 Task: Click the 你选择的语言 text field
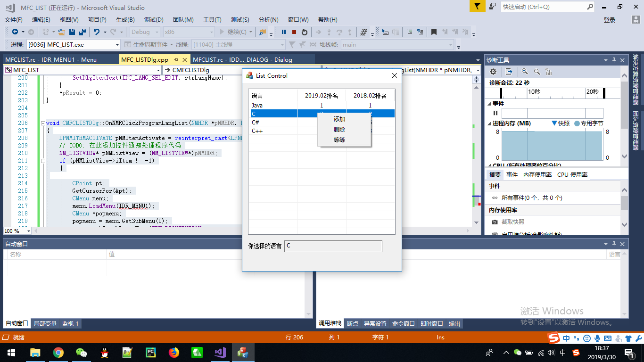pos(333,246)
